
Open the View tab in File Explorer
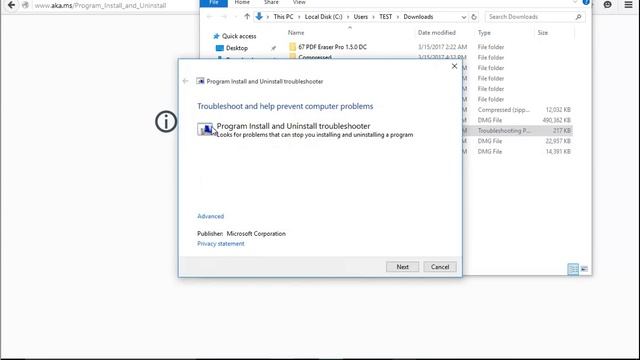[x=299, y=2]
